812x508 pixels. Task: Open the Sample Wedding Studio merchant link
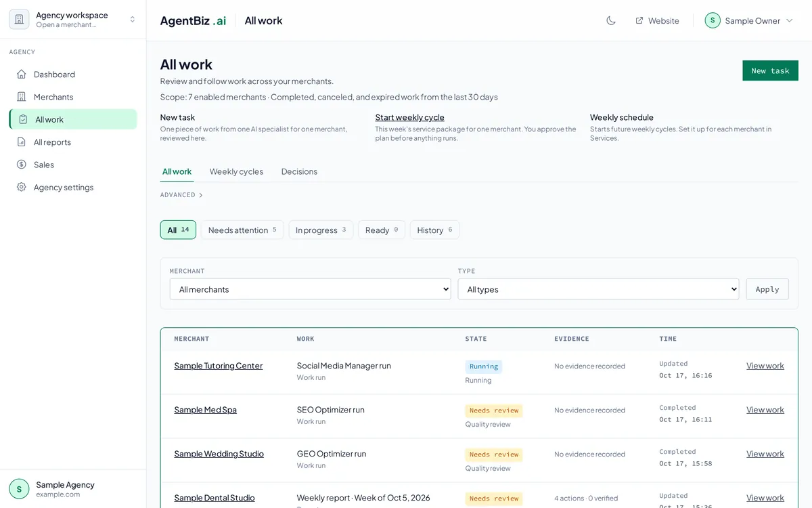(x=219, y=454)
